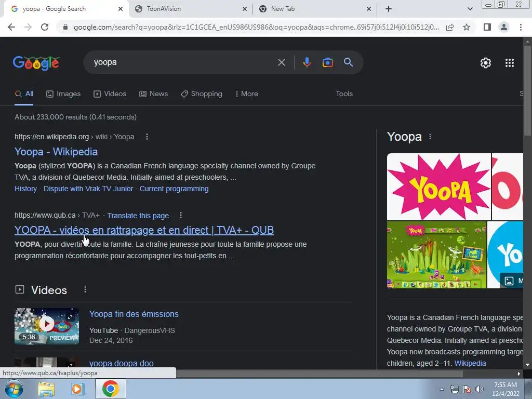Open a new browser tab
The height and width of the screenshot is (399, 532).
(389, 9)
